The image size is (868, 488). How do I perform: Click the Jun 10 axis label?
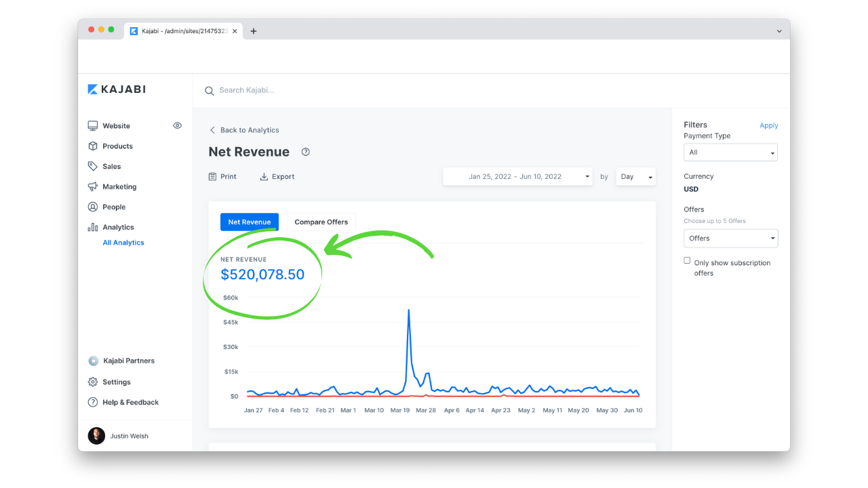point(633,410)
